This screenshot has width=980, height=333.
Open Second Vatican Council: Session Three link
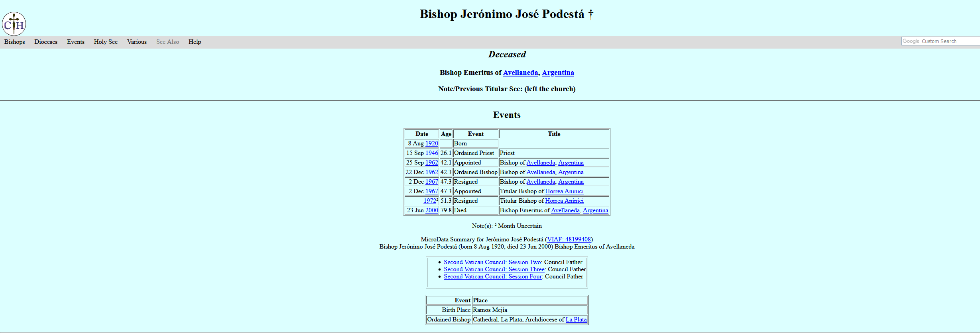494,269
